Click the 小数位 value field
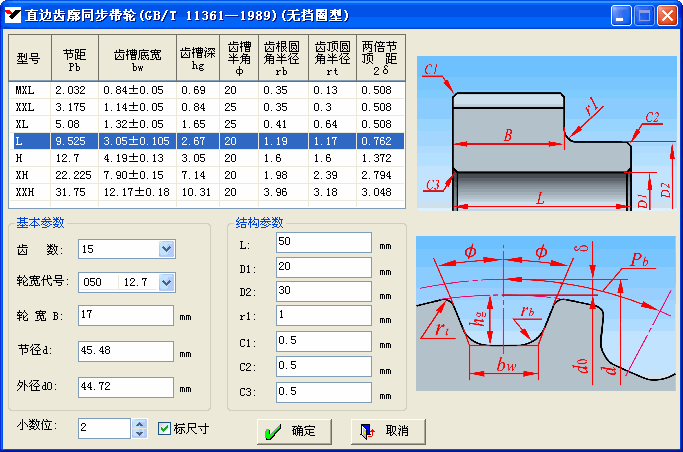The image size is (683, 452). coord(105,428)
